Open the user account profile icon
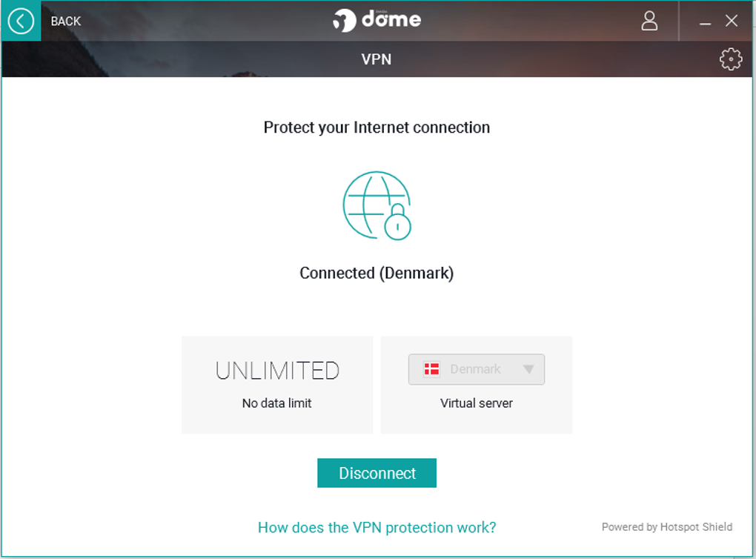Image resolution: width=756 pixels, height=559 pixels. point(649,21)
